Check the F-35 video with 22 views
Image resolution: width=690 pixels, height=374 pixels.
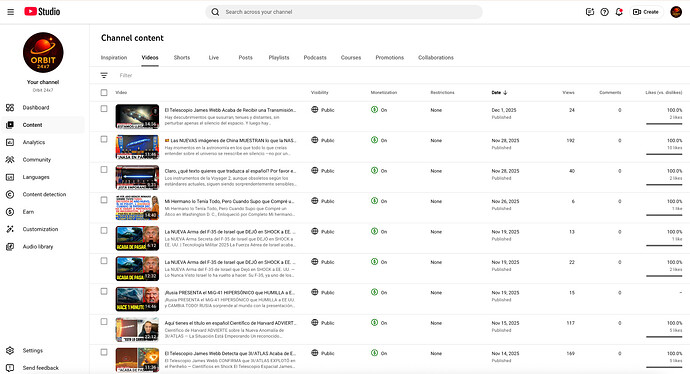tap(104, 261)
